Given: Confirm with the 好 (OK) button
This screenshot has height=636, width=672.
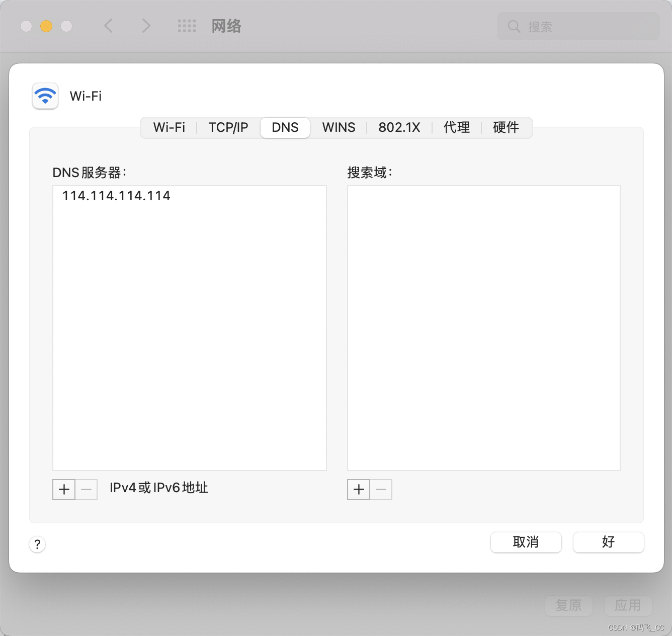Looking at the screenshot, I should (x=609, y=542).
